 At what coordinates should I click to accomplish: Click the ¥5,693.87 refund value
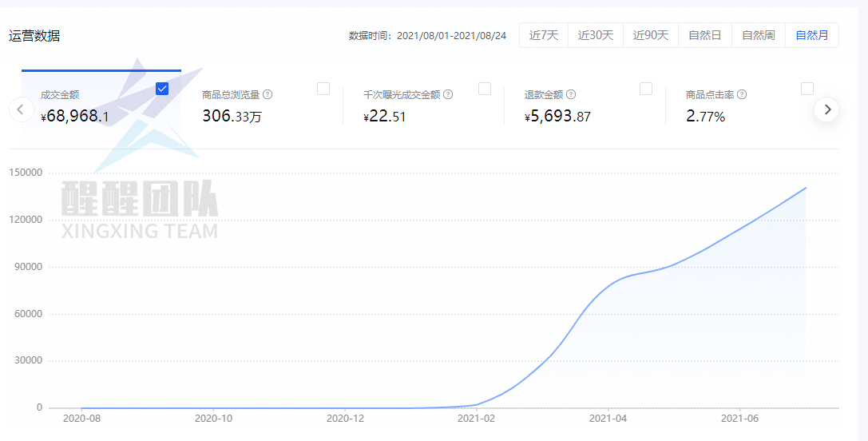tap(557, 117)
